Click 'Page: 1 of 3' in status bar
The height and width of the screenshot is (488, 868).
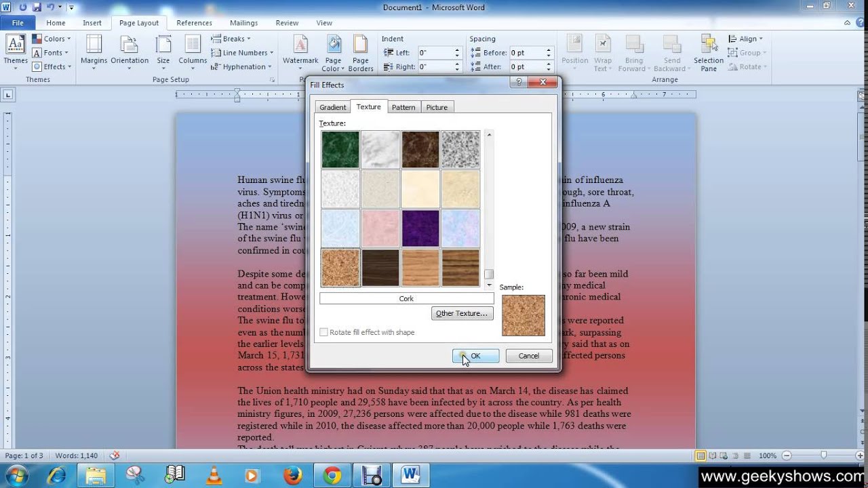[x=24, y=455]
